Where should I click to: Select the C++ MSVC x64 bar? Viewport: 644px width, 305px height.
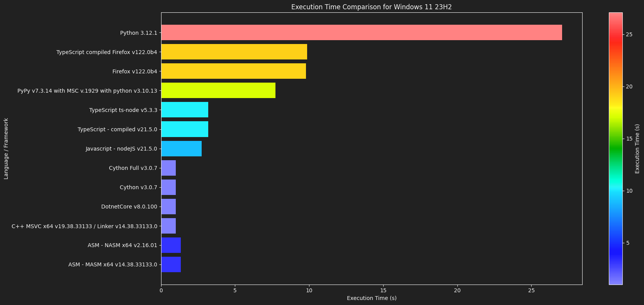pos(168,226)
